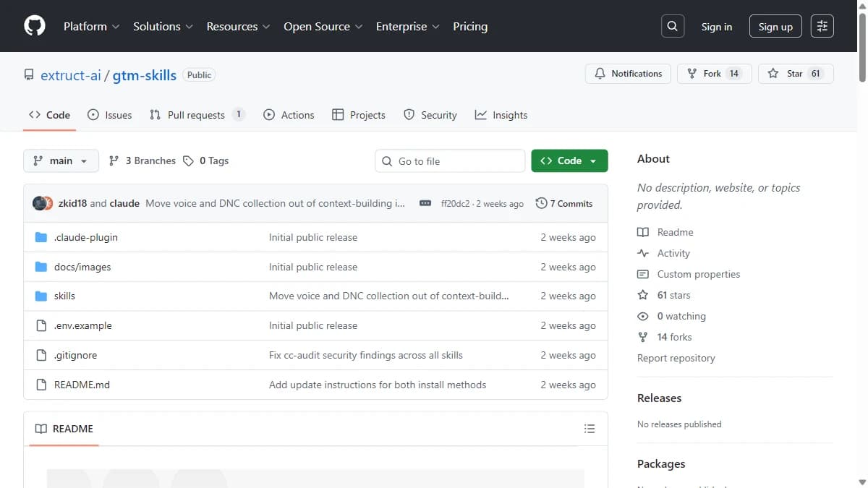Open the Pricing page
The image size is (868, 488).
click(x=470, y=26)
